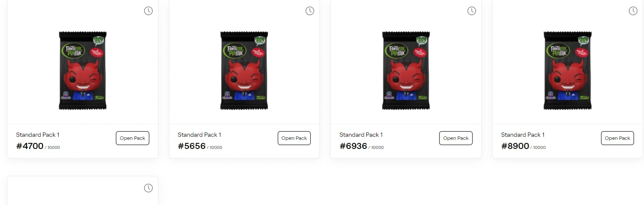This screenshot has width=644, height=205.
Task: Select the pack image above #6936
Action: [406, 70]
